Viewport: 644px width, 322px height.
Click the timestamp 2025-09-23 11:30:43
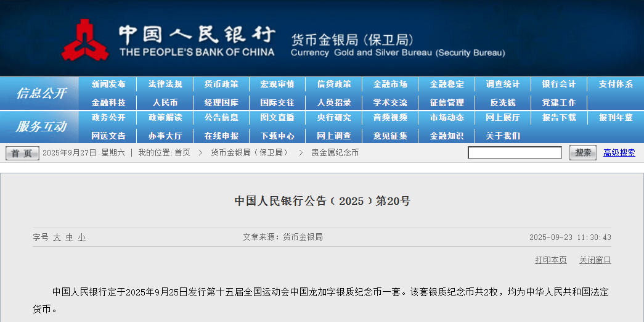pos(570,237)
